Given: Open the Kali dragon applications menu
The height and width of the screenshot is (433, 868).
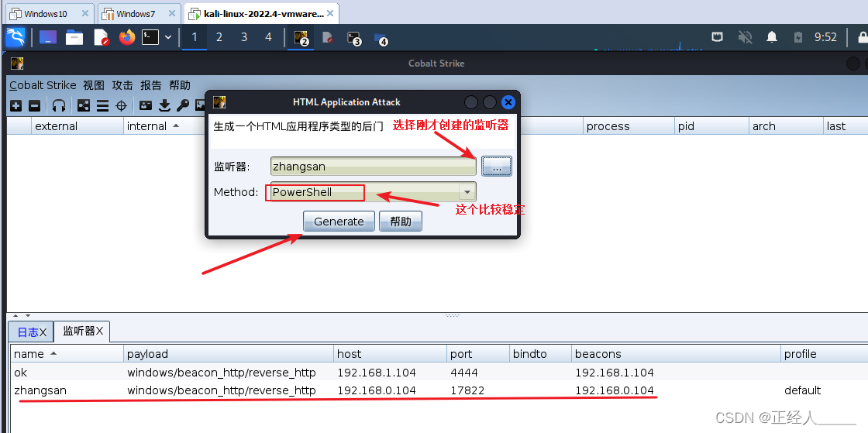Looking at the screenshot, I should coord(15,37).
